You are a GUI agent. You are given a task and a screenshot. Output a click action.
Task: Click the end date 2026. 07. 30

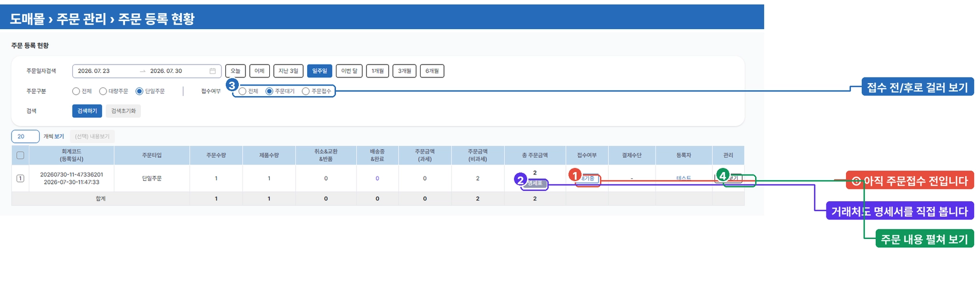[166, 71]
